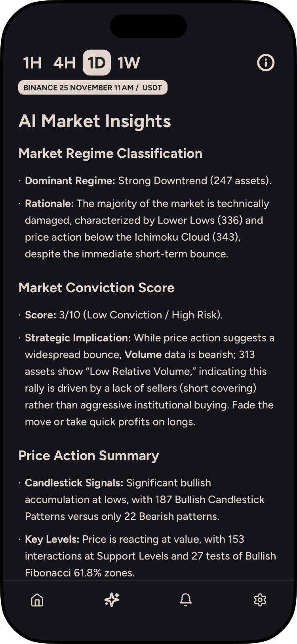Tap the Price Action Summary heading
The width and height of the screenshot is (297, 644).
coord(89,456)
